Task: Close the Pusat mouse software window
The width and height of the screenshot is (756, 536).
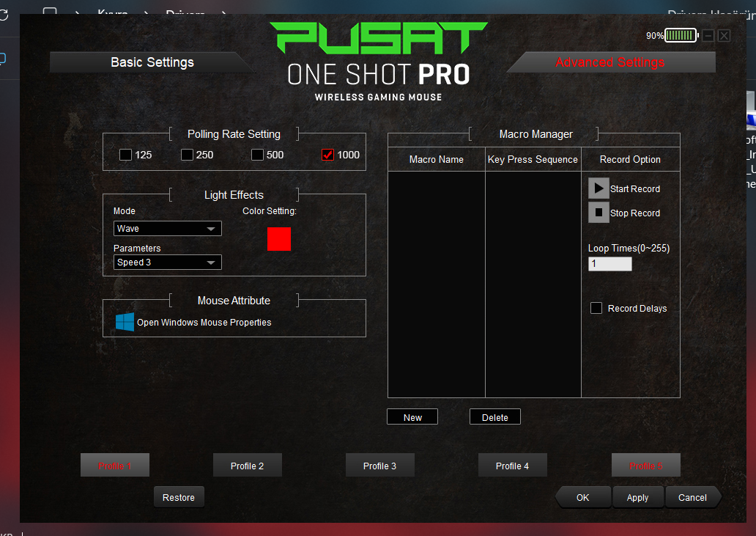Action: 724,35
